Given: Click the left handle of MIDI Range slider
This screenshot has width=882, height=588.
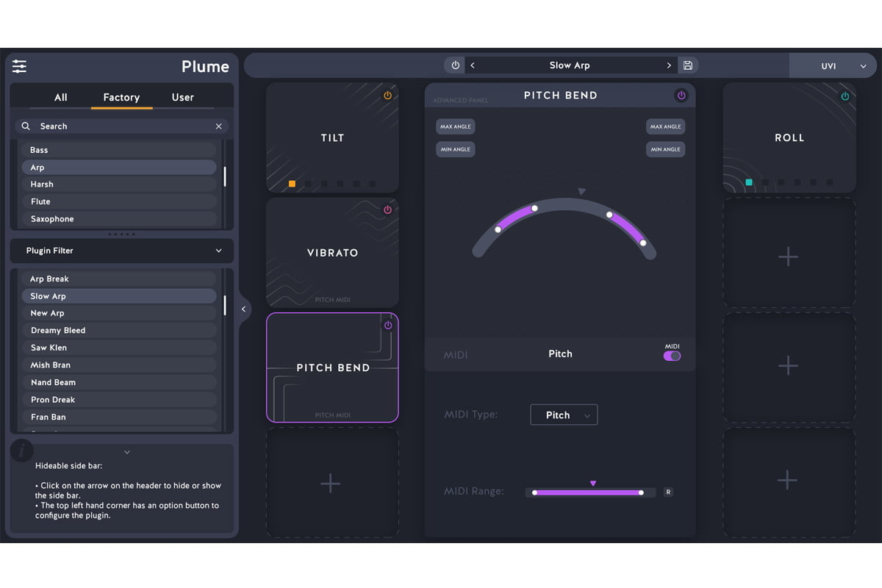Looking at the screenshot, I should pos(535,492).
